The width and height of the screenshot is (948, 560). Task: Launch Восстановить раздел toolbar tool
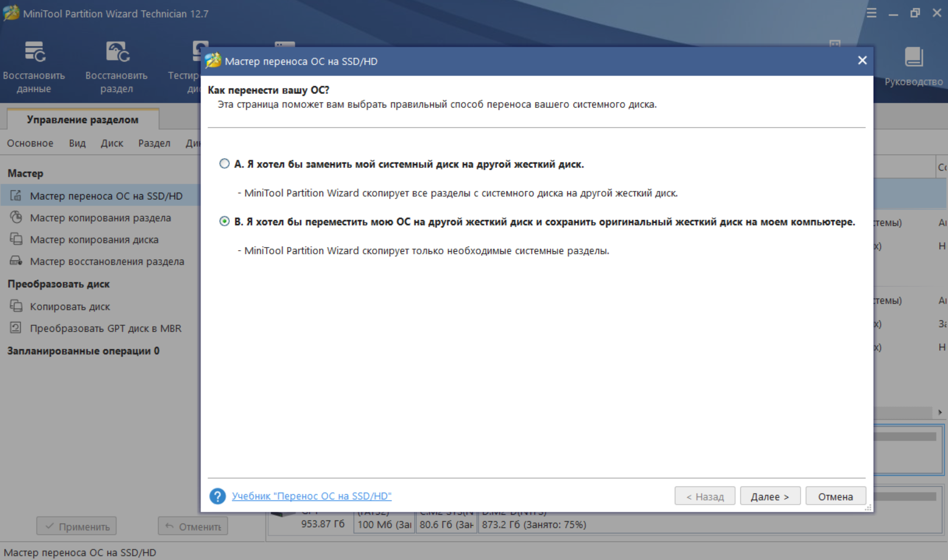pyautogui.click(x=116, y=67)
